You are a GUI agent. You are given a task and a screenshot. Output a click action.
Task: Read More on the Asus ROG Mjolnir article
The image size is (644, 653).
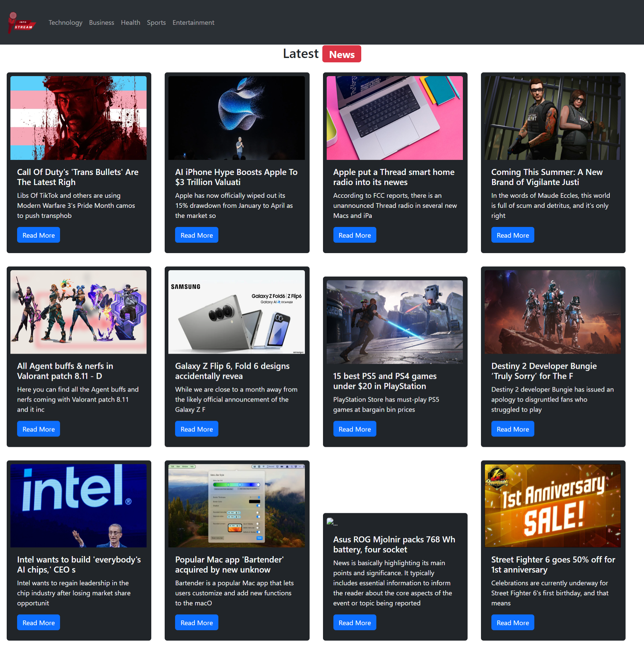(x=355, y=622)
